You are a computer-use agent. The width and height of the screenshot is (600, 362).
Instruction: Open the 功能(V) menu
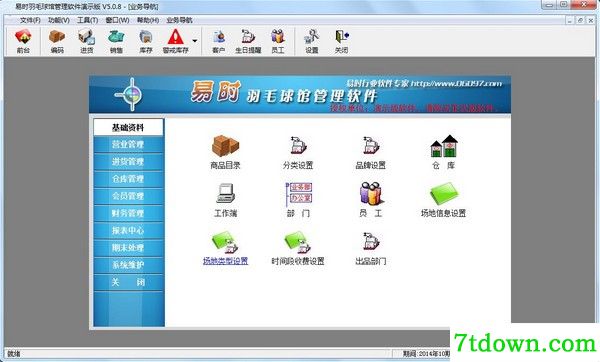click(x=59, y=20)
